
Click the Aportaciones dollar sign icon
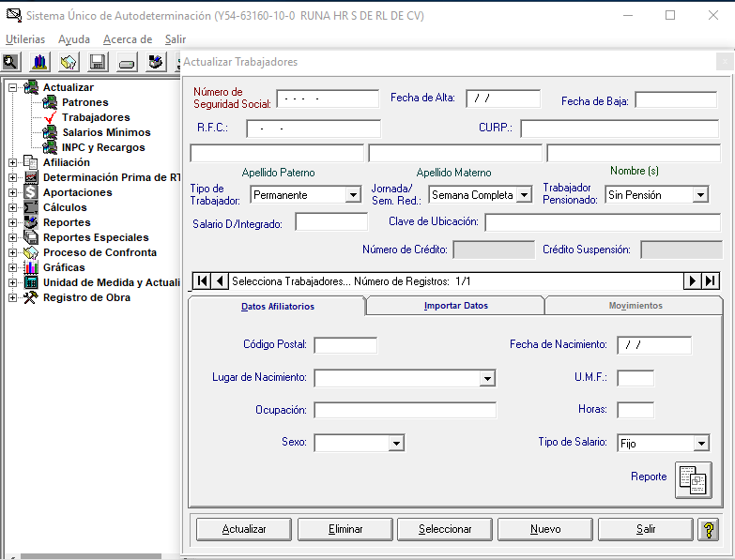coord(30,192)
